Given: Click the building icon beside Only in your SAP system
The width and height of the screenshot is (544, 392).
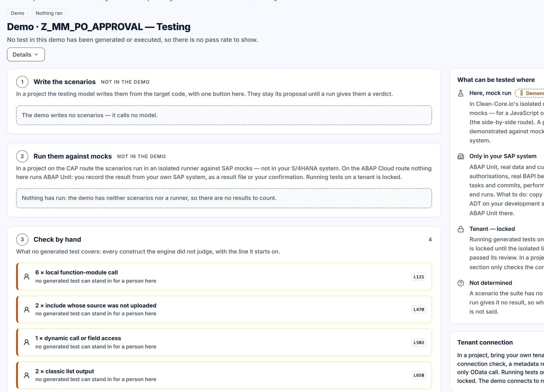Looking at the screenshot, I should [x=461, y=156].
